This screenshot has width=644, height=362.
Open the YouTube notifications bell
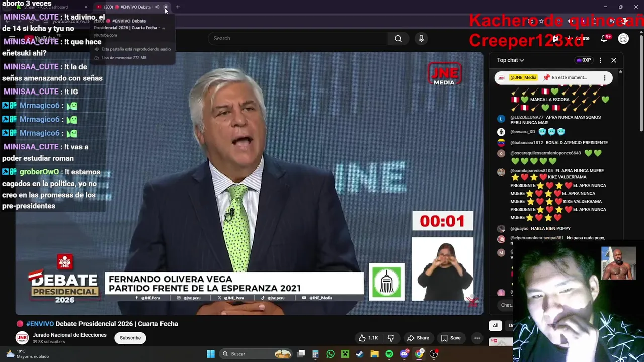click(x=605, y=38)
